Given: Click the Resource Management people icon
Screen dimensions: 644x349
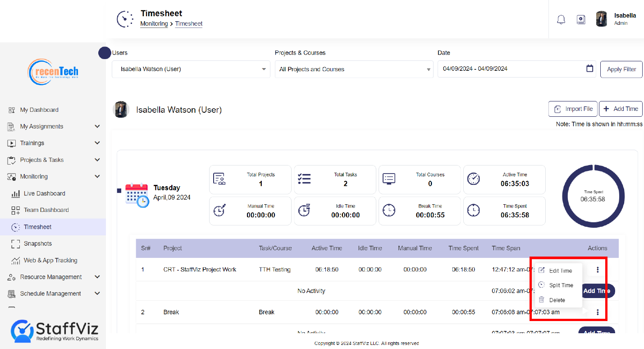Looking at the screenshot, I should (12, 277).
